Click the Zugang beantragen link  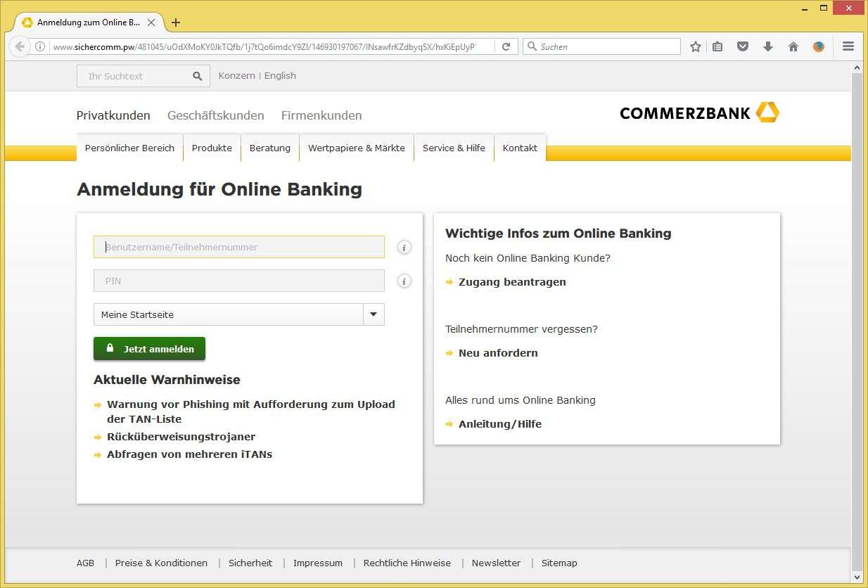point(512,282)
